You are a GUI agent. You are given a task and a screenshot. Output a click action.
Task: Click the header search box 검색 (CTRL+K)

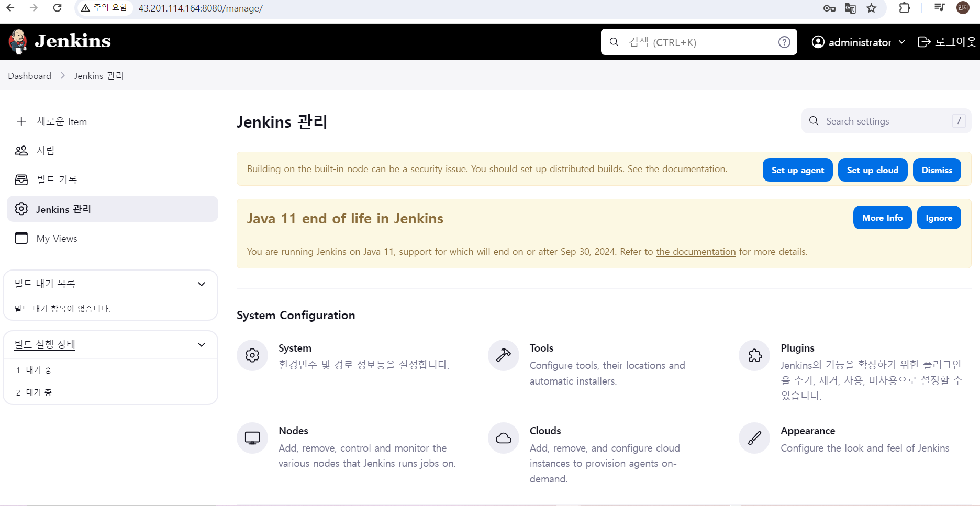699,42
